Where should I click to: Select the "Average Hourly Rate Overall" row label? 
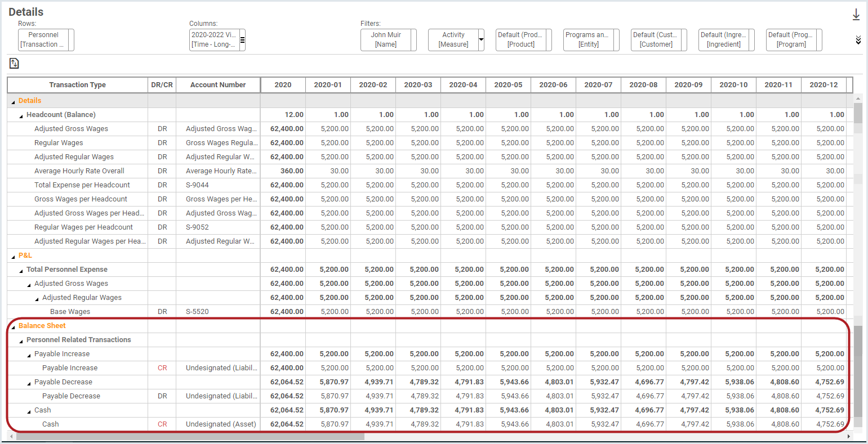[79, 171]
